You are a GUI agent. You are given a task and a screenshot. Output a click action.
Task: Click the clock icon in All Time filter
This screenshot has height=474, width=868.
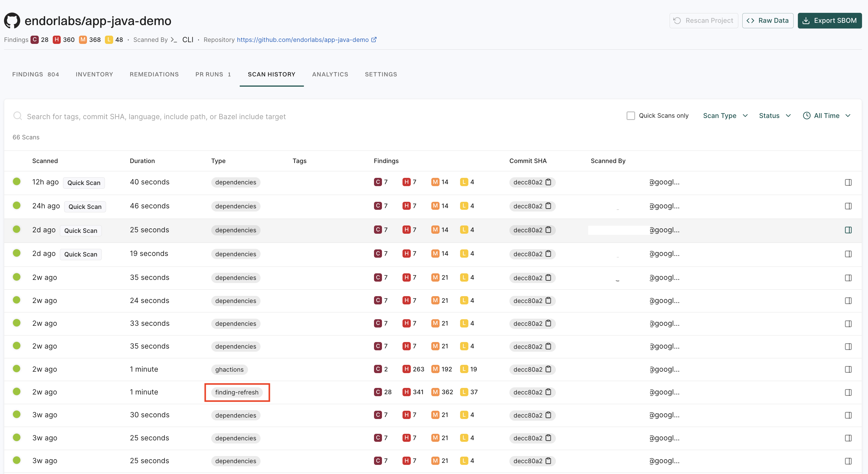(x=807, y=115)
